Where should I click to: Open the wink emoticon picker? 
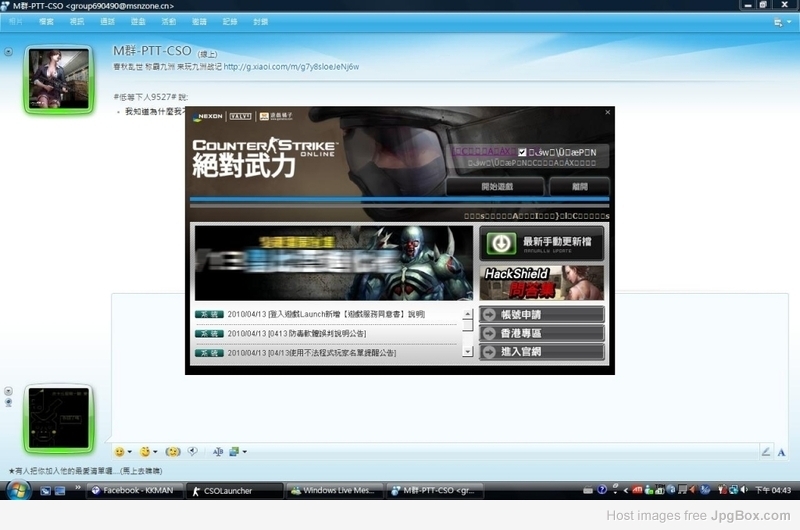[x=146, y=452]
